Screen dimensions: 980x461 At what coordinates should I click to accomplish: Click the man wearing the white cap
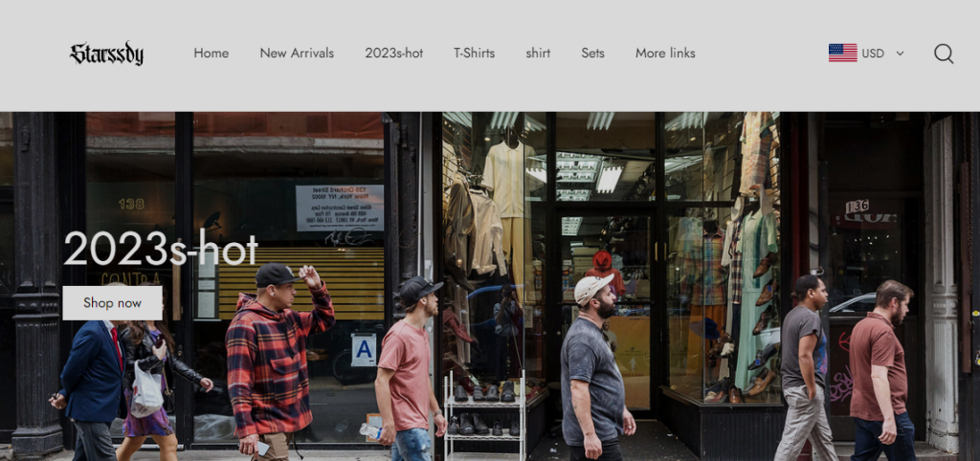click(x=593, y=368)
